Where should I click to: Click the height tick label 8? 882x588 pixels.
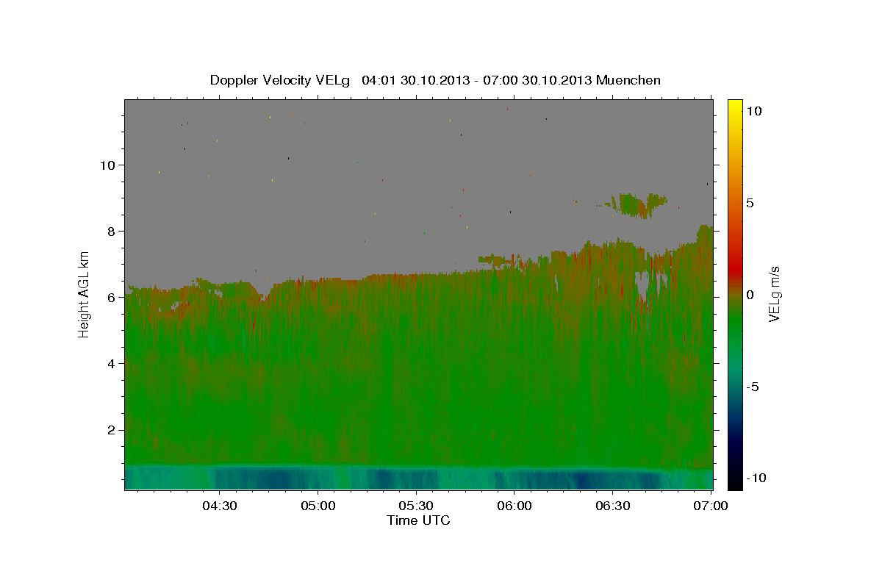[x=112, y=231]
